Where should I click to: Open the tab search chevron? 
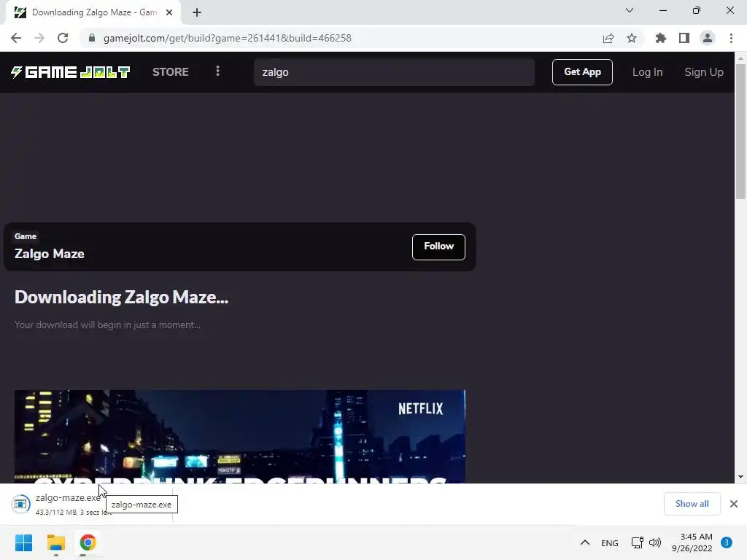click(630, 10)
